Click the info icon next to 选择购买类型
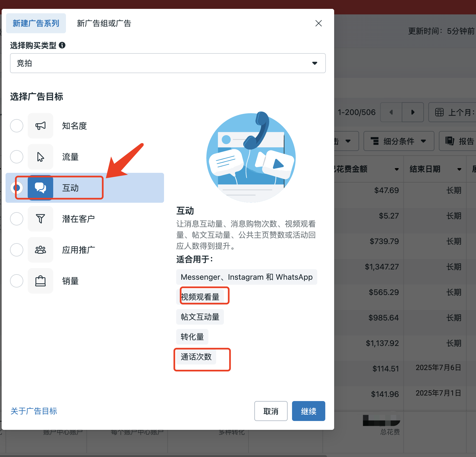 tap(63, 45)
